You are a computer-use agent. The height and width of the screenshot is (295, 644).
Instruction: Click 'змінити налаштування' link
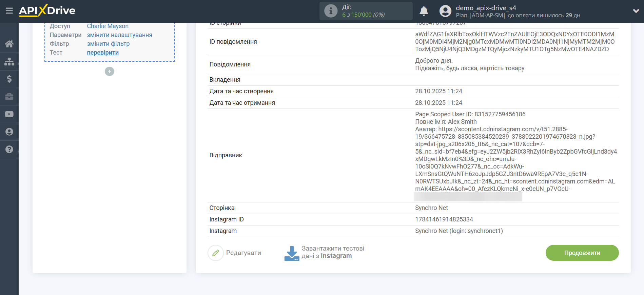click(119, 35)
